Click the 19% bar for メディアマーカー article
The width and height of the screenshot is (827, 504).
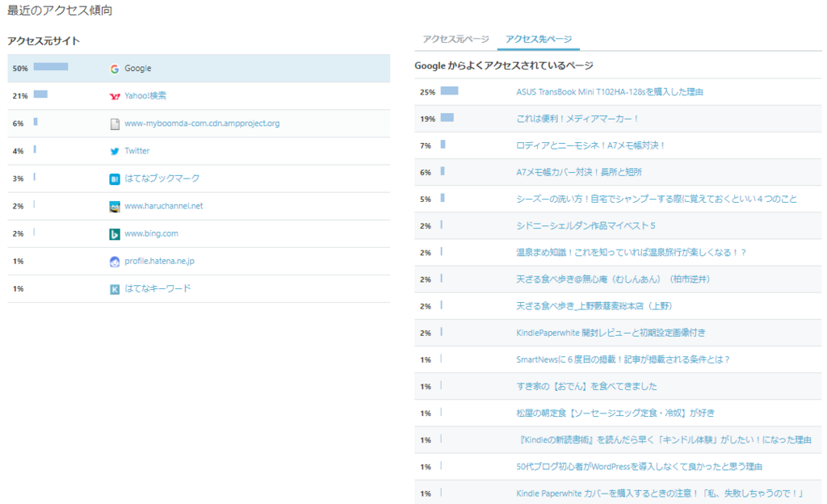447,118
